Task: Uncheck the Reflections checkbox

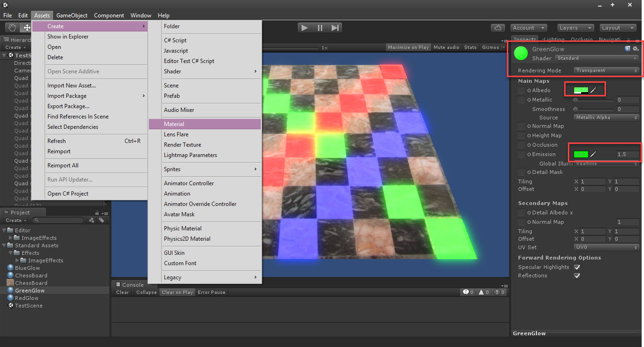Action: point(577,276)
